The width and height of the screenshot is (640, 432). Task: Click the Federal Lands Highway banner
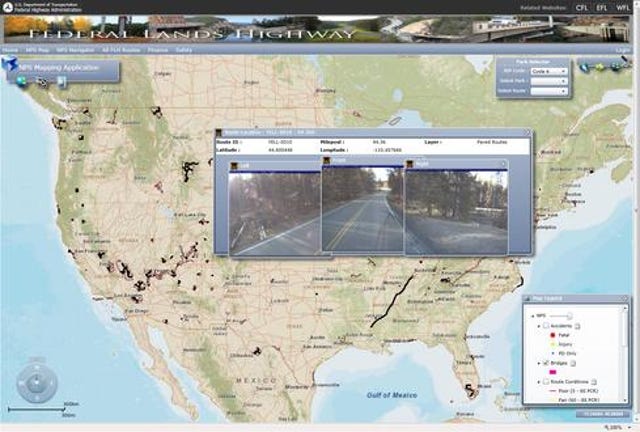316,29
